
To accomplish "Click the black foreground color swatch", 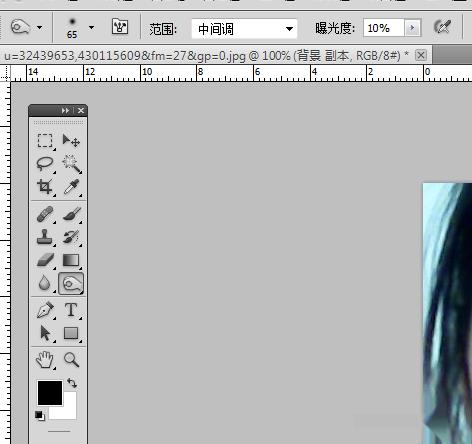I will (50, 393).
